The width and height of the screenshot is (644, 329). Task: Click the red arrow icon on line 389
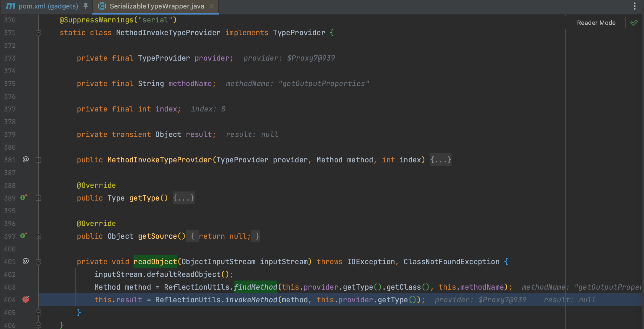click(x=26, y=197)
